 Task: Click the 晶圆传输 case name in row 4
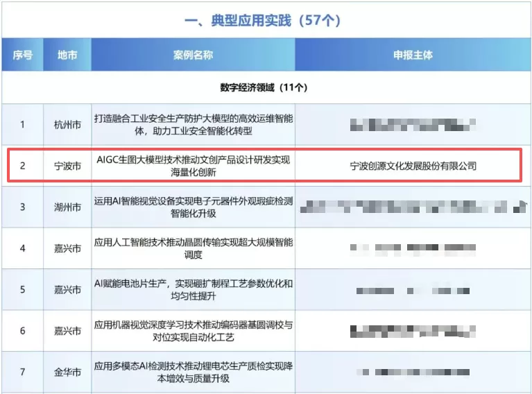[x=193, y=248]
